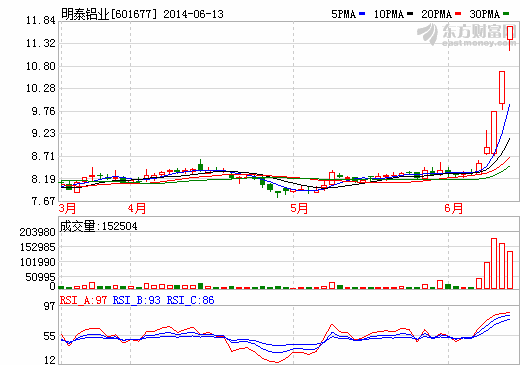Screen dimensions: 520x365
Task: Select the 5月 month label
Action: (299, 209)
